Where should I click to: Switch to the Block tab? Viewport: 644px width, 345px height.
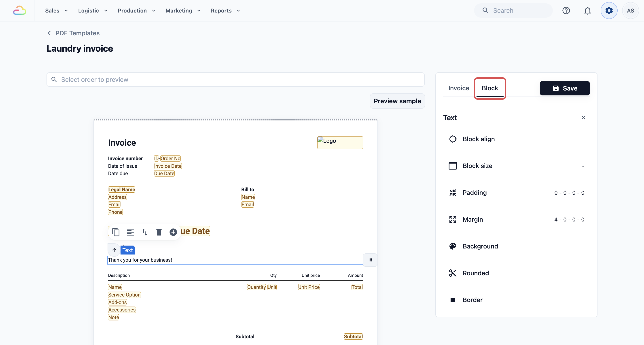click(490, 88)
